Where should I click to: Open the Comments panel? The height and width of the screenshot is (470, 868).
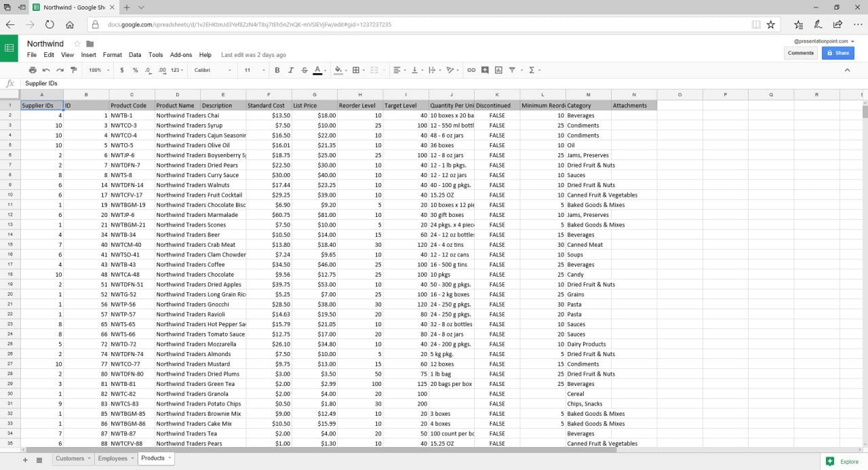click(801, 53)
